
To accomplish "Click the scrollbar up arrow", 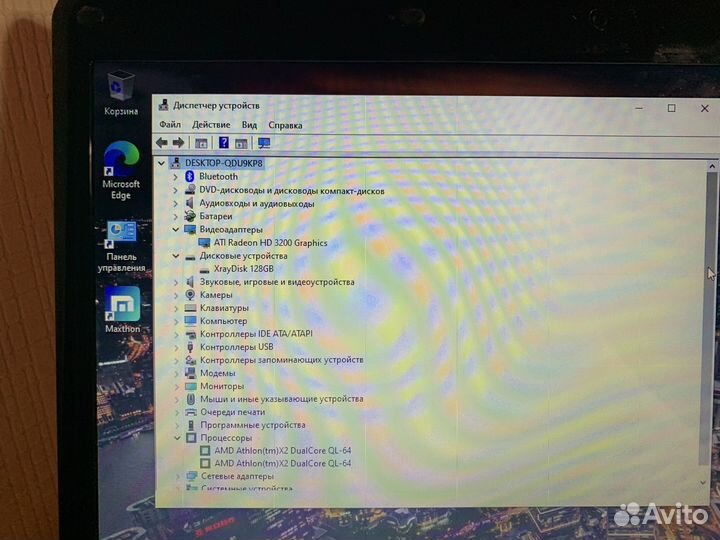I will 711,166.
